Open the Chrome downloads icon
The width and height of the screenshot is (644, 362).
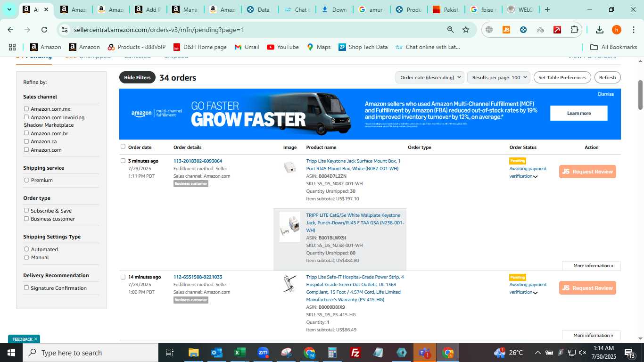coord(600,30)
